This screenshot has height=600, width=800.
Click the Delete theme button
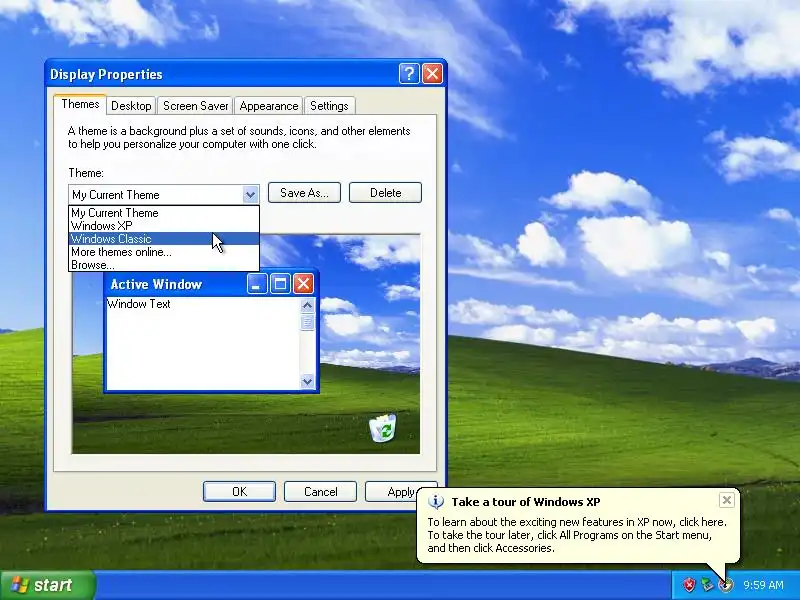tap(385, 193)
